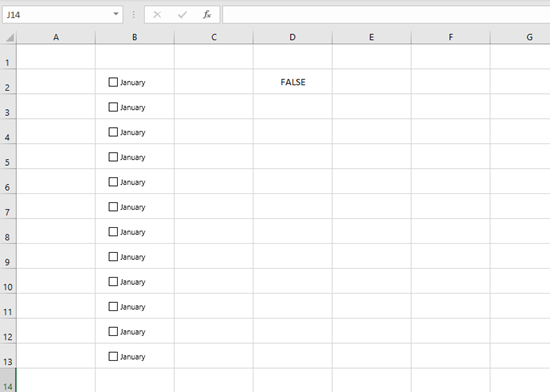Image resolution: width=550 pixels, height=392 pixels.
Task: Select column A header
Action: [x=56, y=37]
